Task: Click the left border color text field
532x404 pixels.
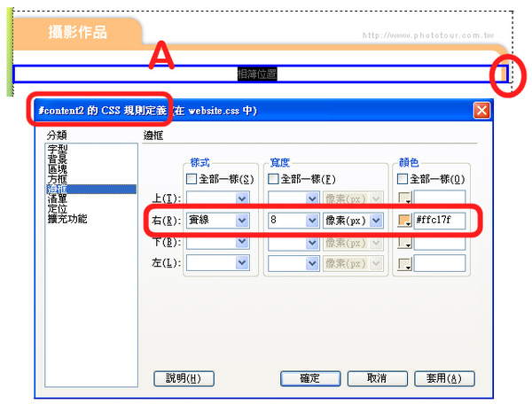Action: point(440,263)
